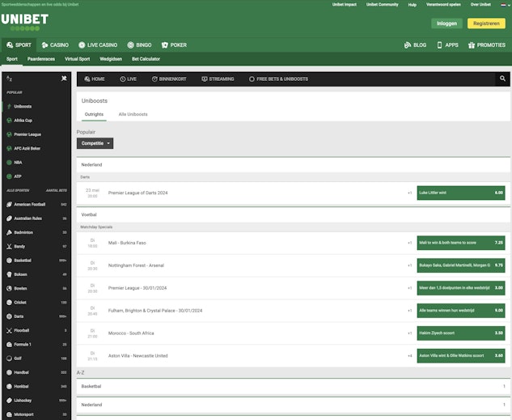
Task: Click the Badminton shuttle icon
Action: tap(9, 232)
